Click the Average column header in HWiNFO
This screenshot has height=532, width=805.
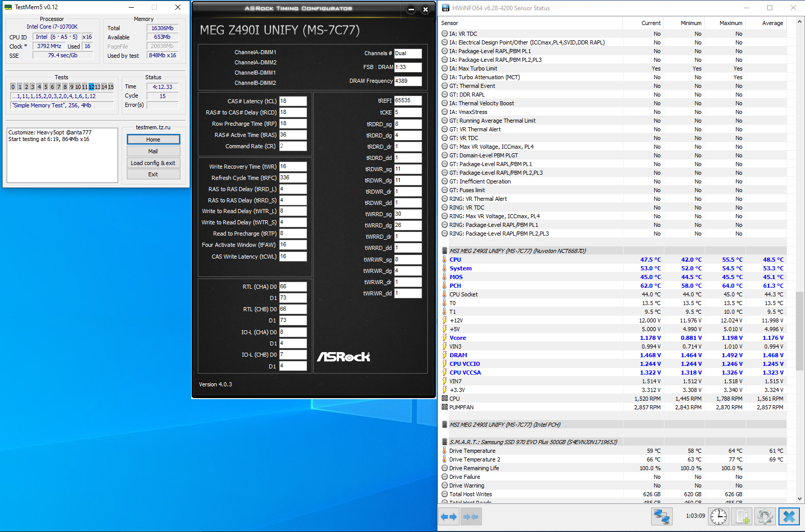[766, 23]
